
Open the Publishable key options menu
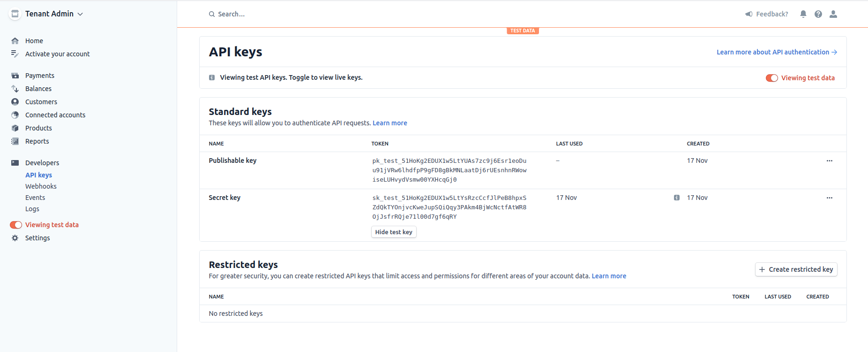click(830, 161)
